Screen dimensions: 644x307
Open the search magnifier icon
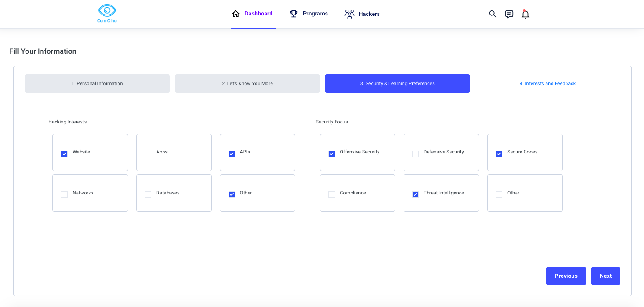(x=492, y=14)
